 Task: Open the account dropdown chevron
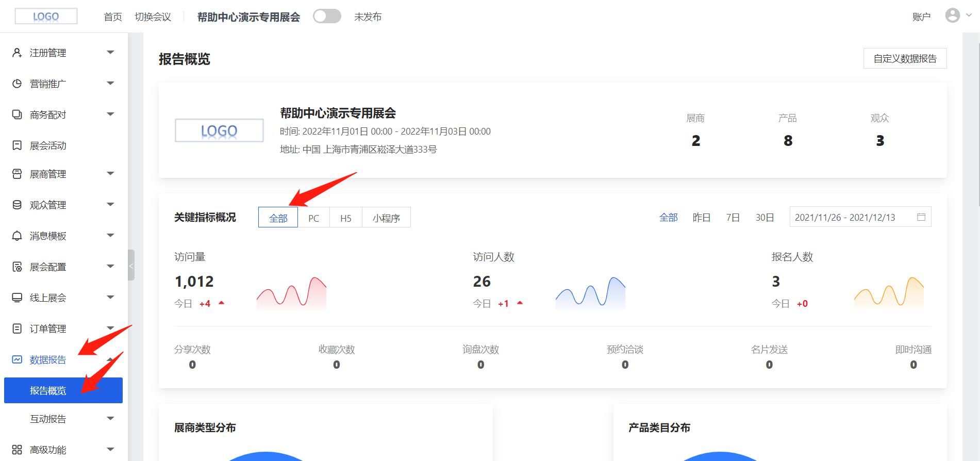tap(969, 15)
